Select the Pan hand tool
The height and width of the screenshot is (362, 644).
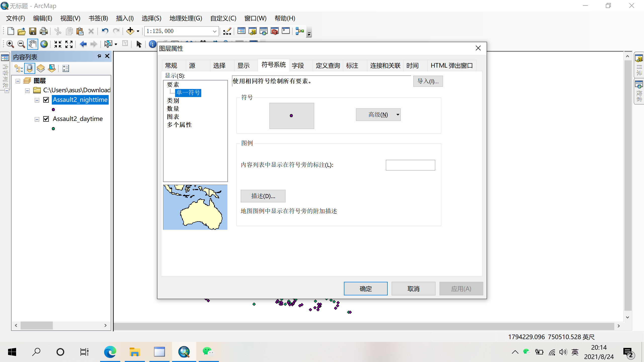point(32,44)
